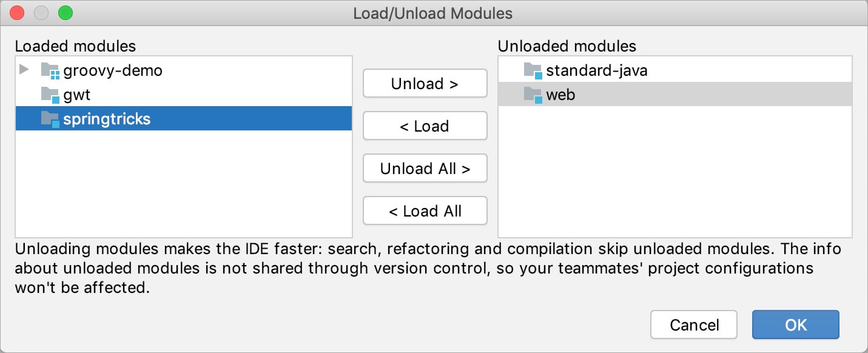
Task: Select the gwt module name
Action: 77,95
